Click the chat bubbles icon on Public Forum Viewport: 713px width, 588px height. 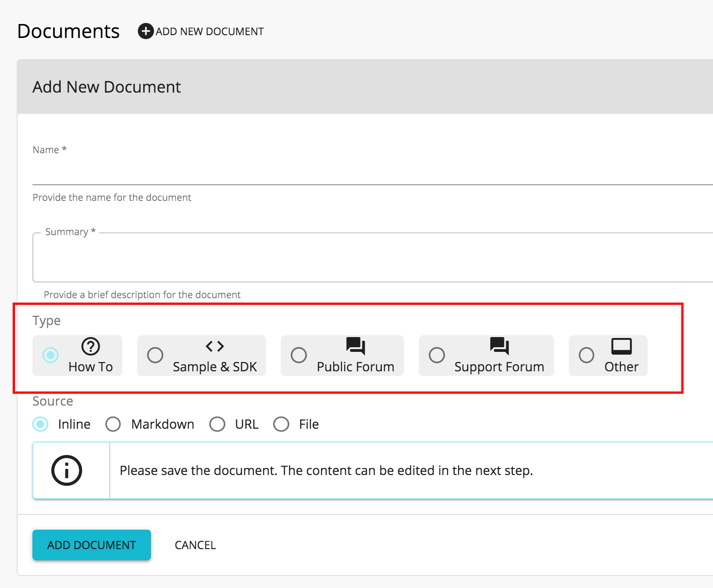355,345
